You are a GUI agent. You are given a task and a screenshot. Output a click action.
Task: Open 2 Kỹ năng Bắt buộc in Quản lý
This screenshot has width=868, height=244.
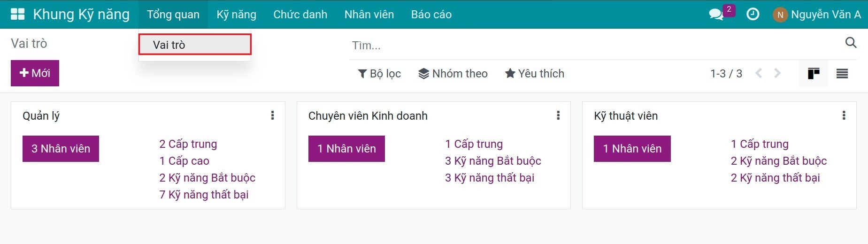tap(207, 178)
